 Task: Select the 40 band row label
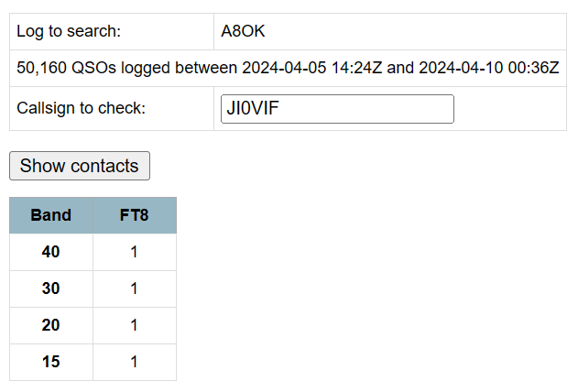click(x=50, y=252)
